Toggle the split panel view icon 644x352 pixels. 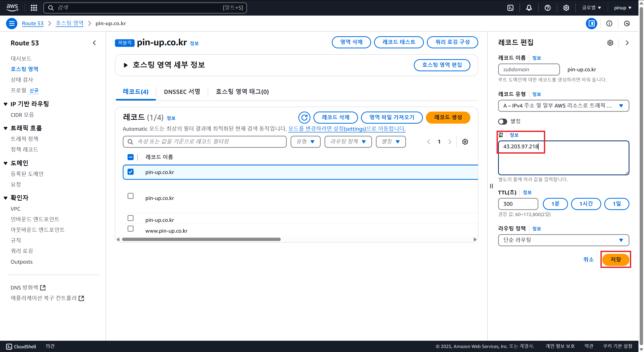pos(591,23)
